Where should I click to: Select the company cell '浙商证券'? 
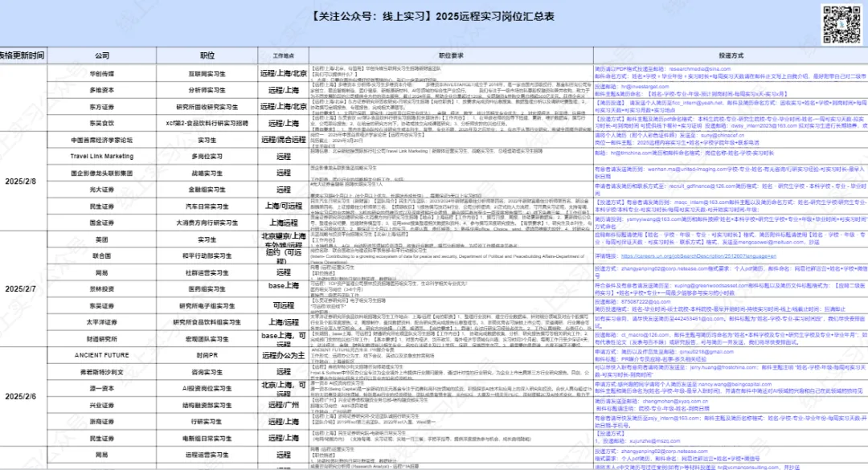coord(102,422)
